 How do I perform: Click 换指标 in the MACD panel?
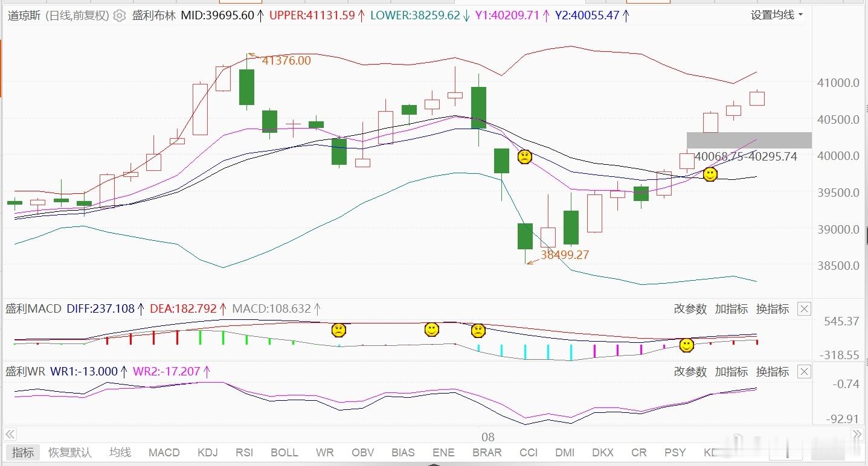click(x=773, y=309)
